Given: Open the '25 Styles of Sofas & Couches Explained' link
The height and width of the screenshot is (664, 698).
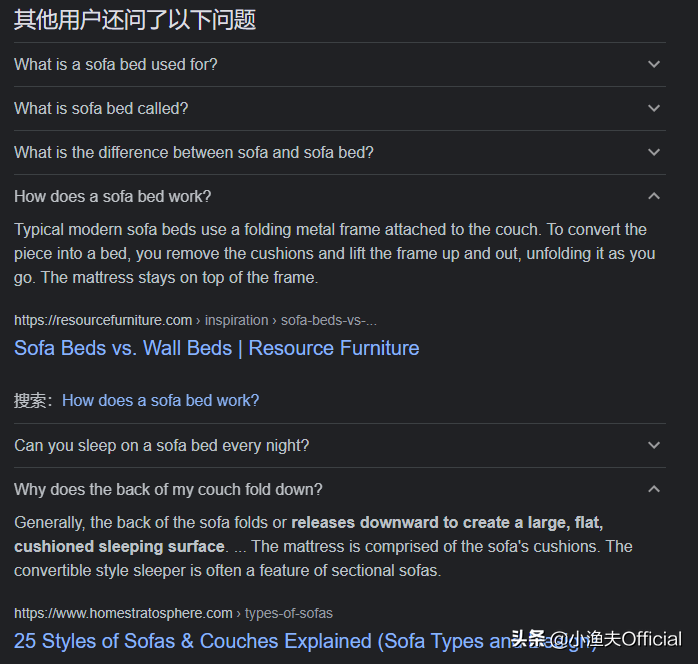Looking at the screenshot, I should point(306,641).
